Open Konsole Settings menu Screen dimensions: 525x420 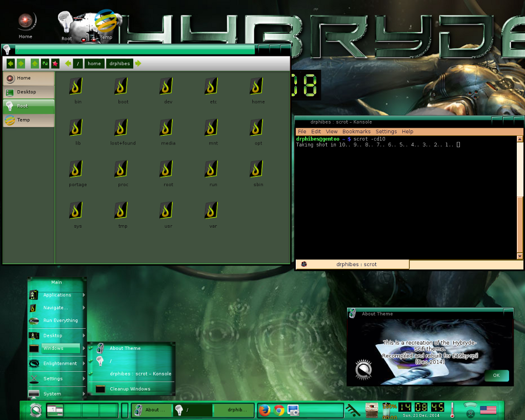point(386,132)
